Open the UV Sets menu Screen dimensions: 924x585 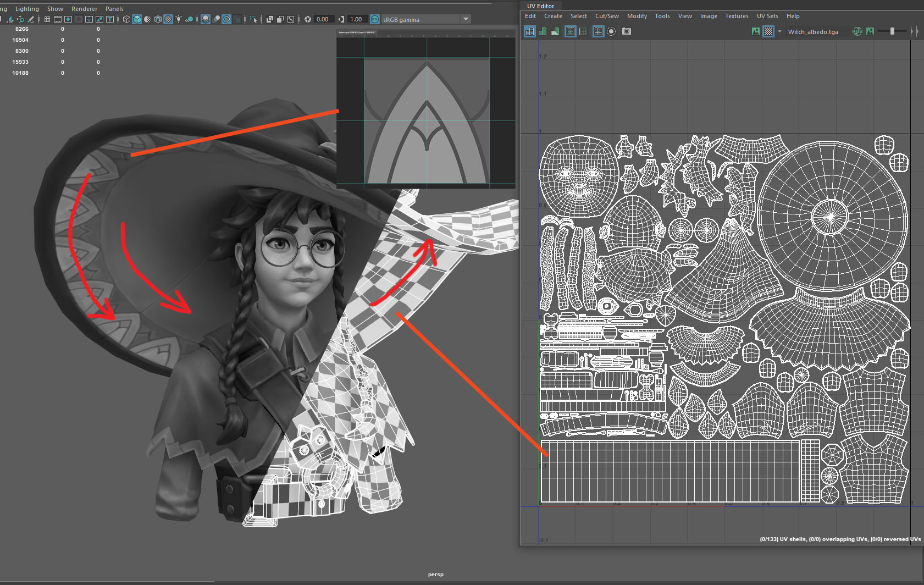point(767,16)
